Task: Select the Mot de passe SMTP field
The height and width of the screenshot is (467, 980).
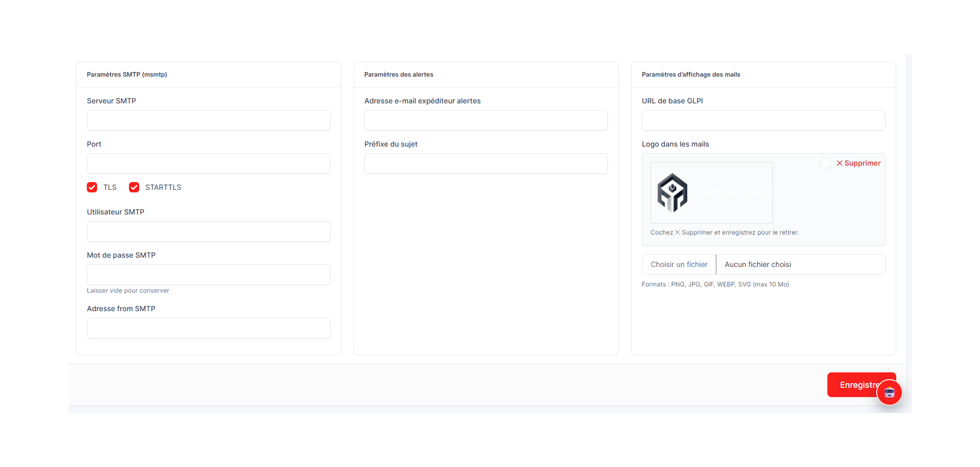Action: click(208, 275)
